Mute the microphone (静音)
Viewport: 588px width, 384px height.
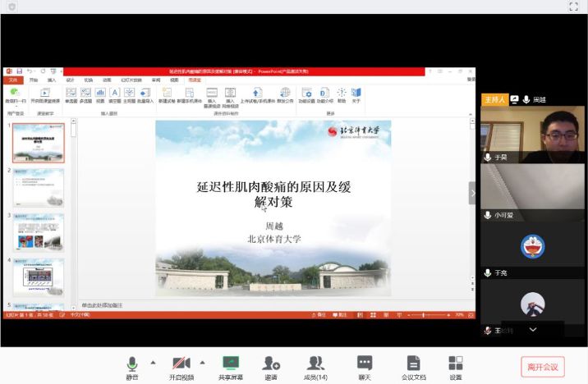coord(131,367)
